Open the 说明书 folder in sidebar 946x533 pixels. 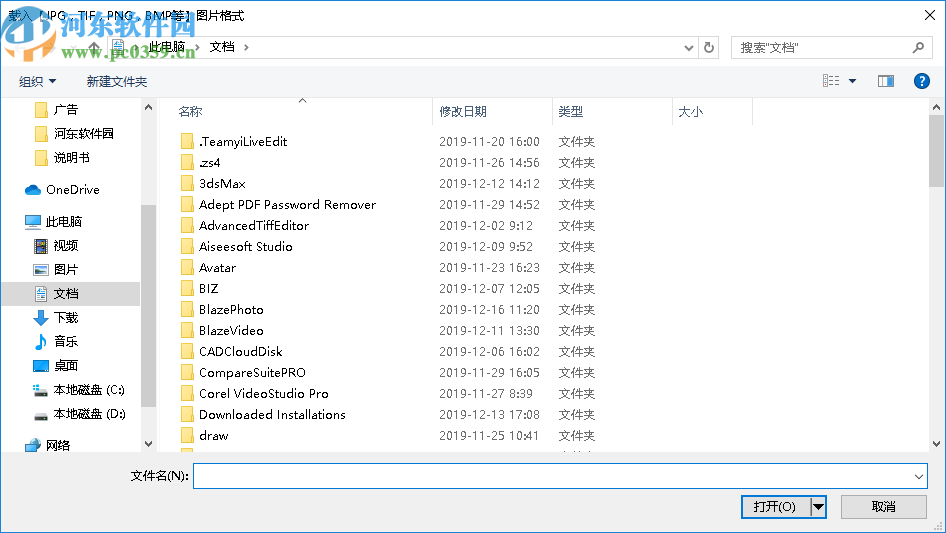point(62,158)
